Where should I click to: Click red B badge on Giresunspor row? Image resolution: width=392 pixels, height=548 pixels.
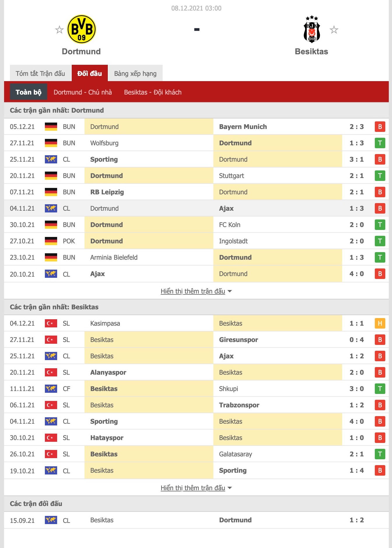pyautogui.click(x=380, y=340)
